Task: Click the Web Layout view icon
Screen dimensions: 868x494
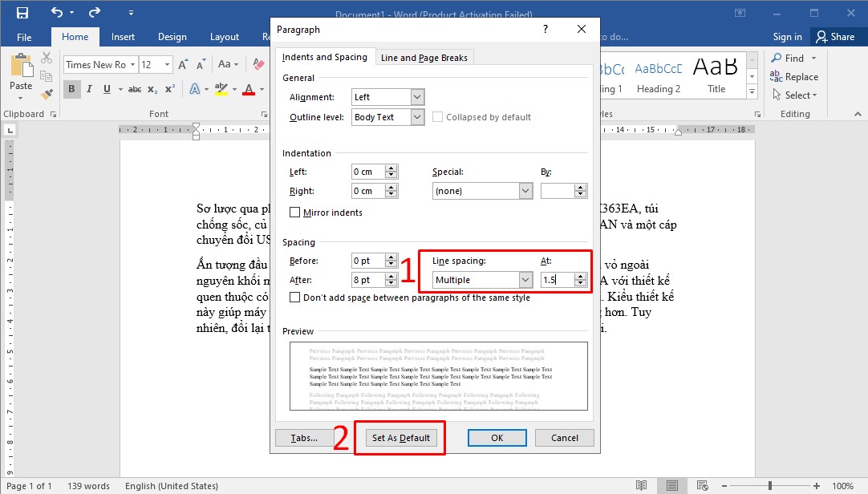Action: tap(703, 486)
